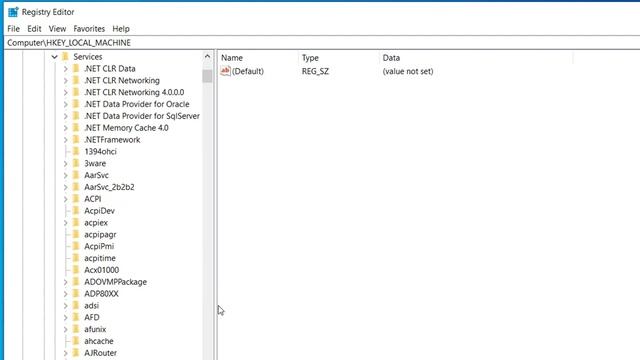This screenshot has width=640, height=360.
Task: Click the AcpiDev folder icon
Action: point(76,210)
